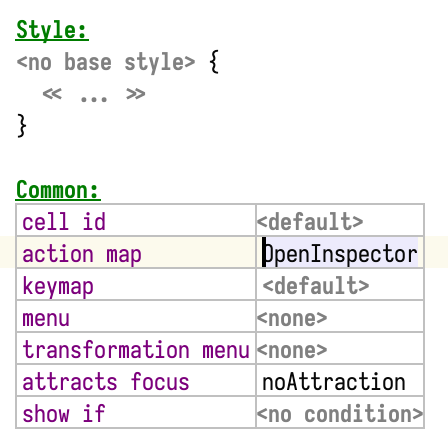Select the <no base style> placeholder
Image resolution: width=448 pixels, height=448 pixels.
point(106,62)
